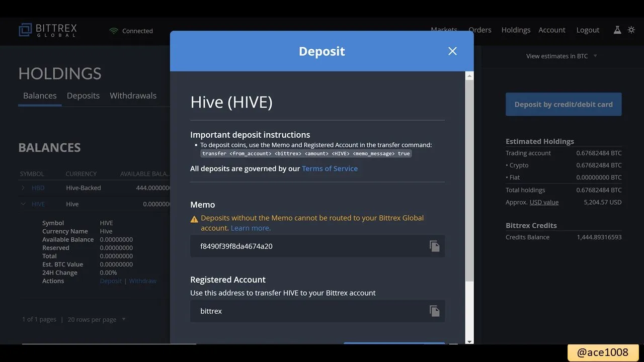
Task: Open the Account menu
Action: pyautogui.click(x=552, y=30)
